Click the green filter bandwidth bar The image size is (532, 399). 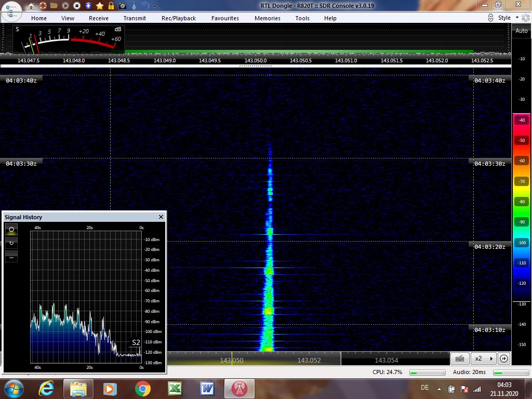click(299, 51)
